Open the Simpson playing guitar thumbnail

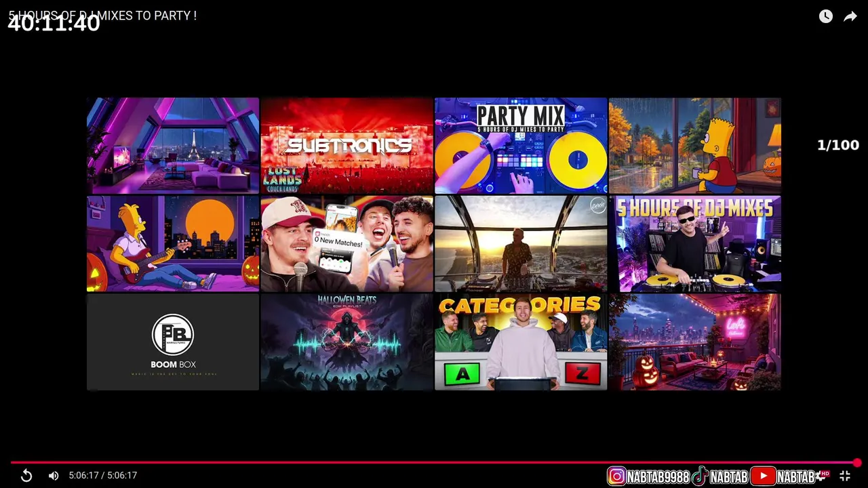[x=173, y=244]
